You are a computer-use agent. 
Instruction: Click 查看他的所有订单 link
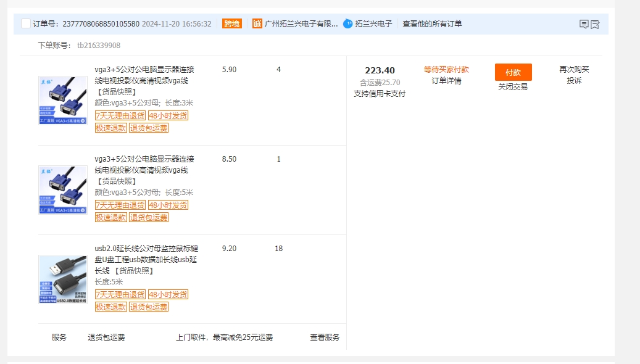tap(432, 24)
